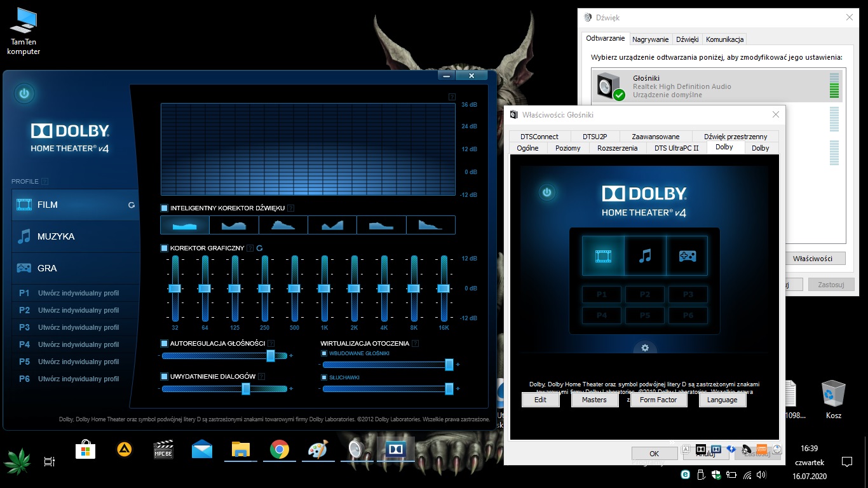Open help for Profile section
The height and width of the screenshot is (488, 868).
pos(45,182)
